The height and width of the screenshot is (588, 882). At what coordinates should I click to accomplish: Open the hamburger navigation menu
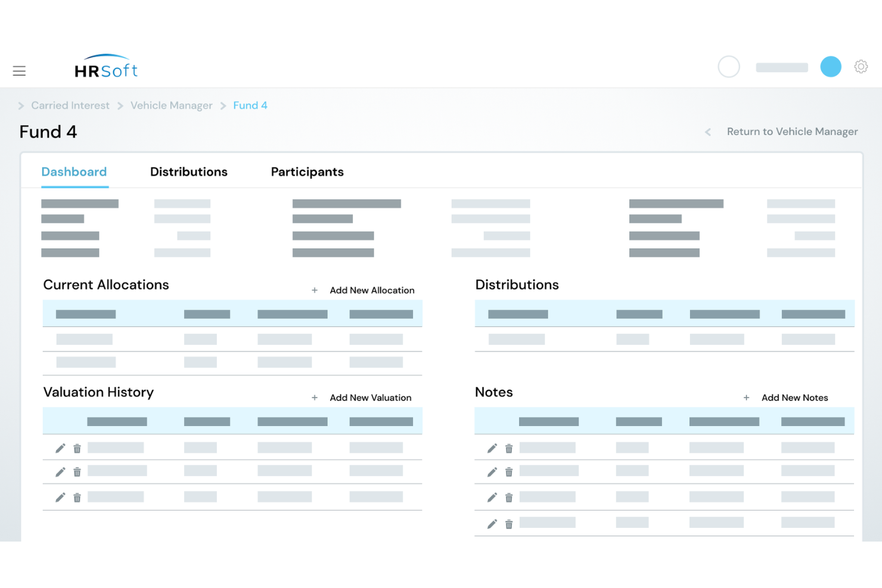click(x=19, y=70)
